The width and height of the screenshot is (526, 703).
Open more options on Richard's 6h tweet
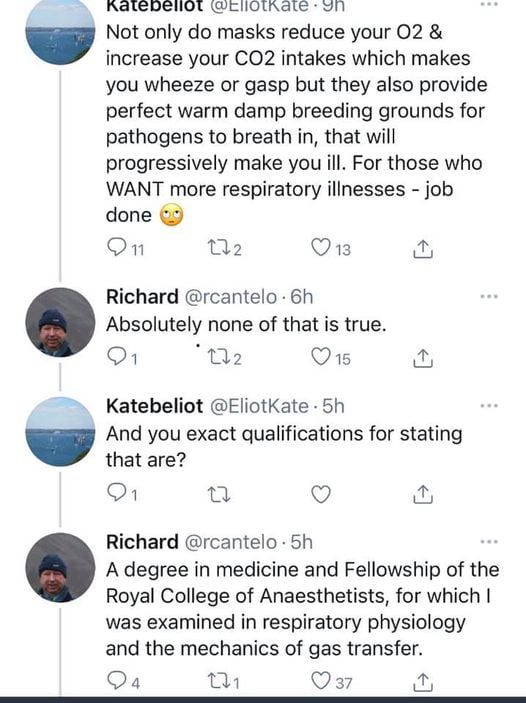[489, 296]
